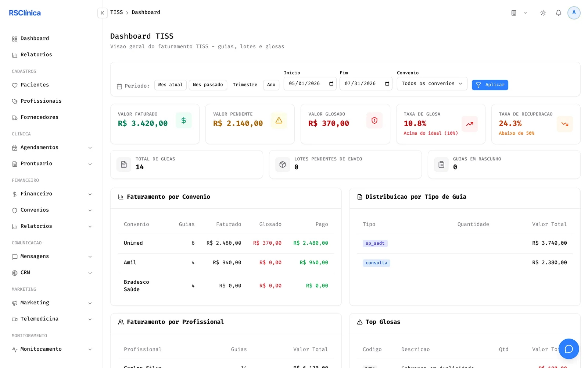Click the consulta guide type badge

(x=376, y=263)
